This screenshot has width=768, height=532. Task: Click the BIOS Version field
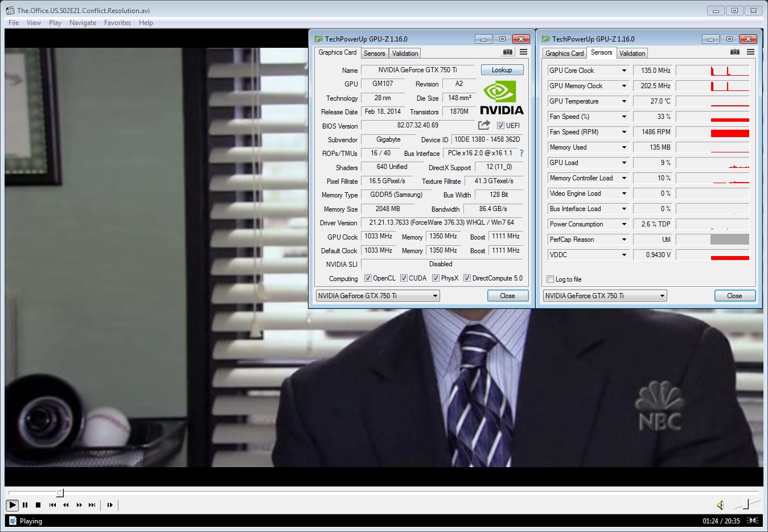point(418,125)
